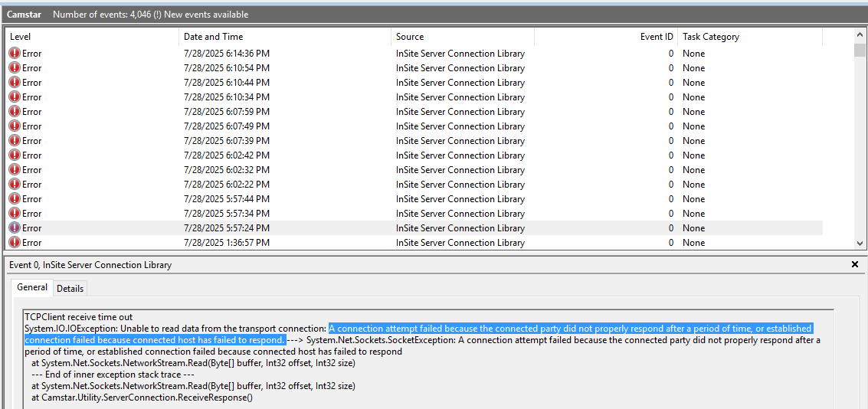Select the 7/28/2025 6:10:54 PM date cell
This screenshot has width=868, height=409.
click(x=227, y=68)
